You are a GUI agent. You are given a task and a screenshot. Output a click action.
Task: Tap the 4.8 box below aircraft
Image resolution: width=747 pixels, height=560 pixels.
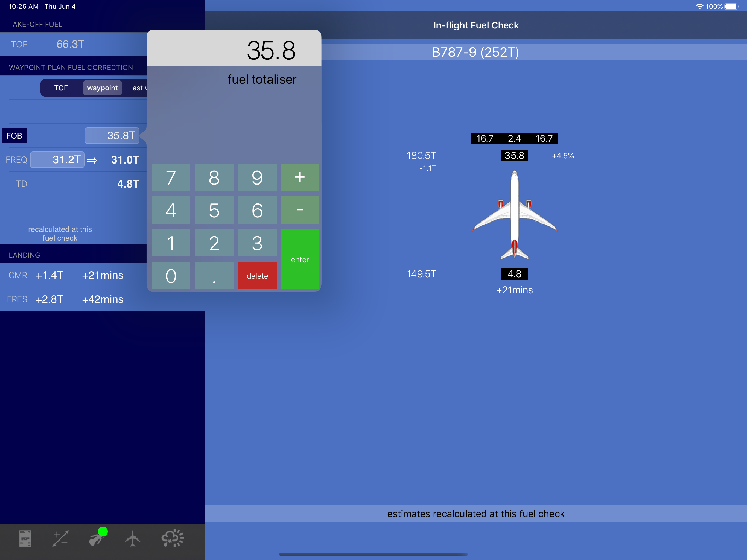point(514,274)
